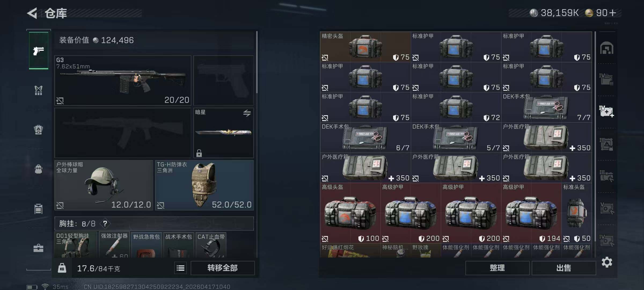
Task: Go back using the arrow beside 仓库
Action: 32,13
